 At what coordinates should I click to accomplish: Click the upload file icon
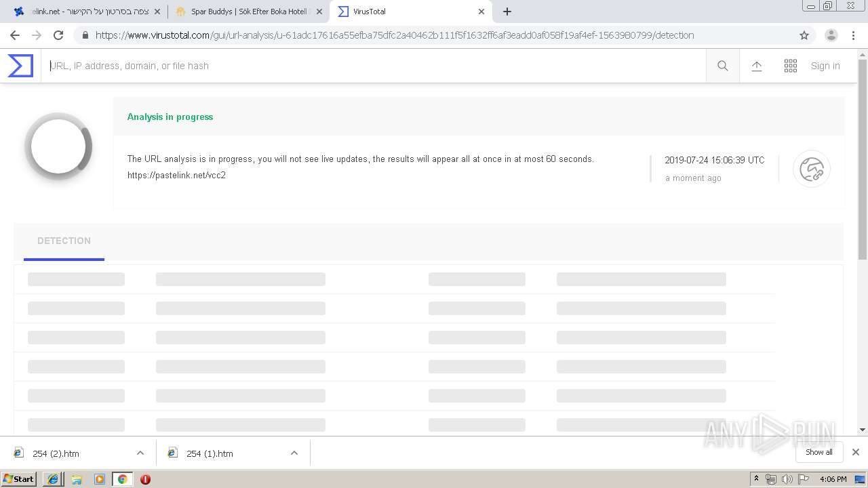click(x=757, y=66)
